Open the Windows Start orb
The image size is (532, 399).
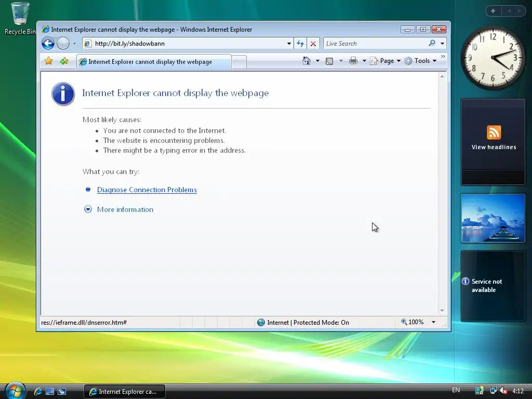(15, 391)
